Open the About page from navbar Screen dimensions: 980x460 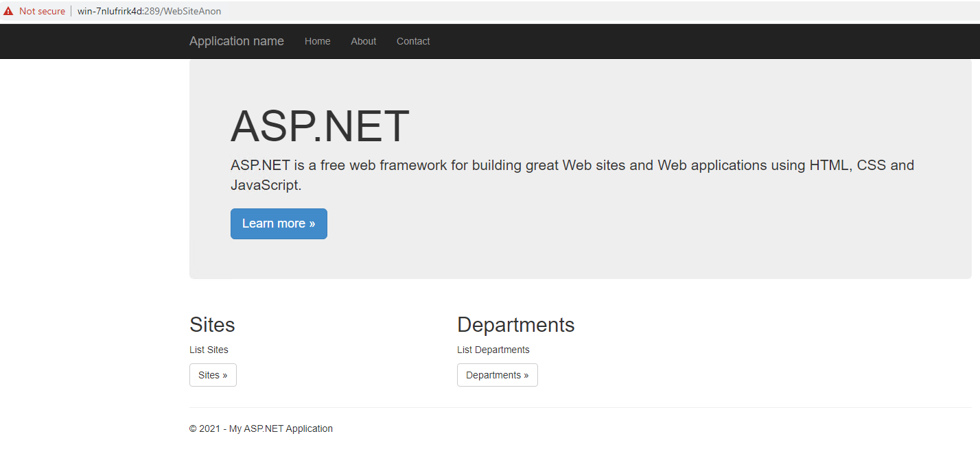tap(363, 41)
